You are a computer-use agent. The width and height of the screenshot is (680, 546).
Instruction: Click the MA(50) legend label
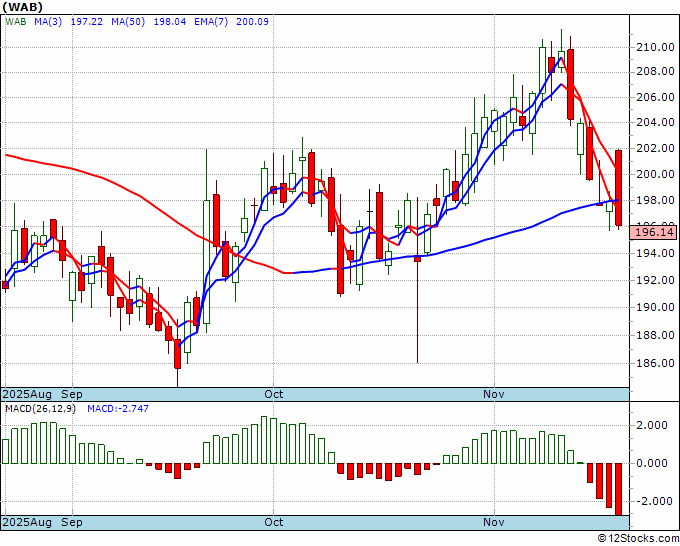128,22
